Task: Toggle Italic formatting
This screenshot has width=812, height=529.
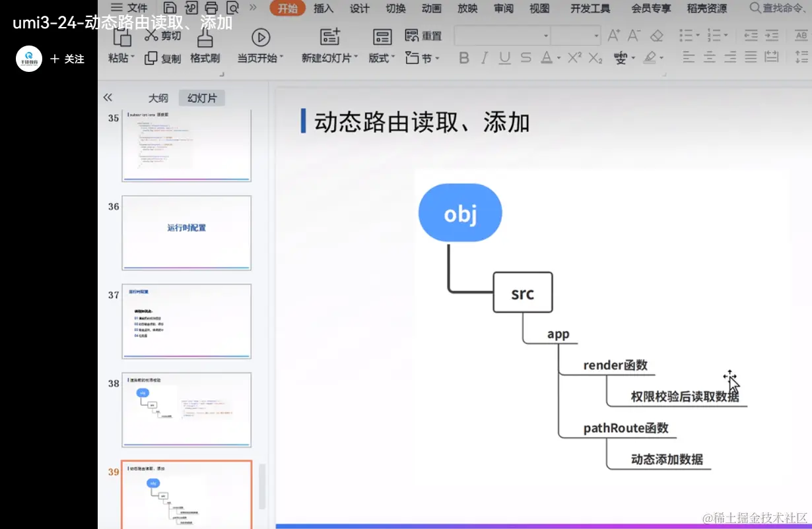Action: [x=485, y=58]
